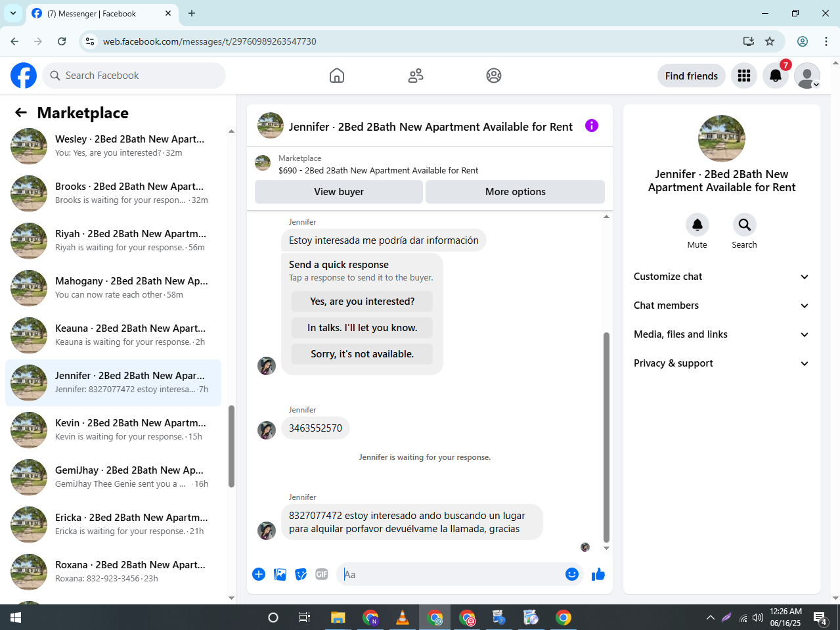Screen dimensions: 840x630
Task: Click Jennifer's listing thumbnail in right panel
Action: pos(721,139)
